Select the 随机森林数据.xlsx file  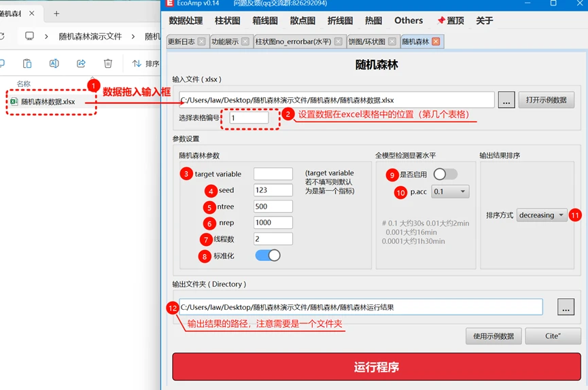[48, 102]
